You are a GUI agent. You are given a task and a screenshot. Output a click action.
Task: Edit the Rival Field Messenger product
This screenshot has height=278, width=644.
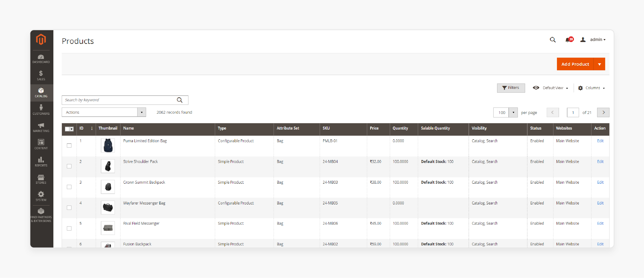point(600,223)
